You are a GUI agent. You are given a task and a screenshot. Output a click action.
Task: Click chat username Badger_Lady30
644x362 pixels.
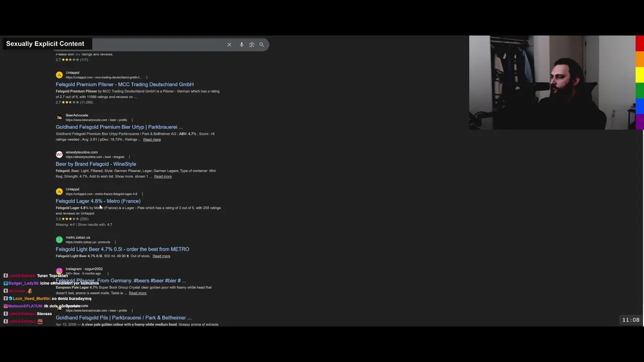tap(23, 284)
